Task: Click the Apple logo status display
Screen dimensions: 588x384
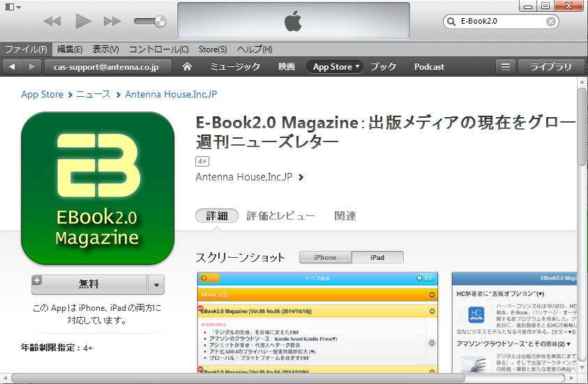Action: pos(293,21)
